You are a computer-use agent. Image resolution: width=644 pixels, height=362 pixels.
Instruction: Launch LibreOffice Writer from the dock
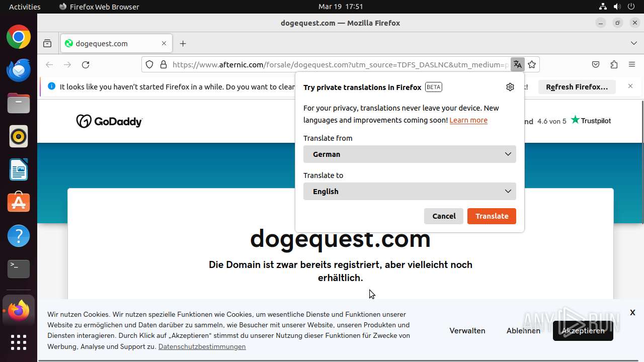[x=19, y=169]
